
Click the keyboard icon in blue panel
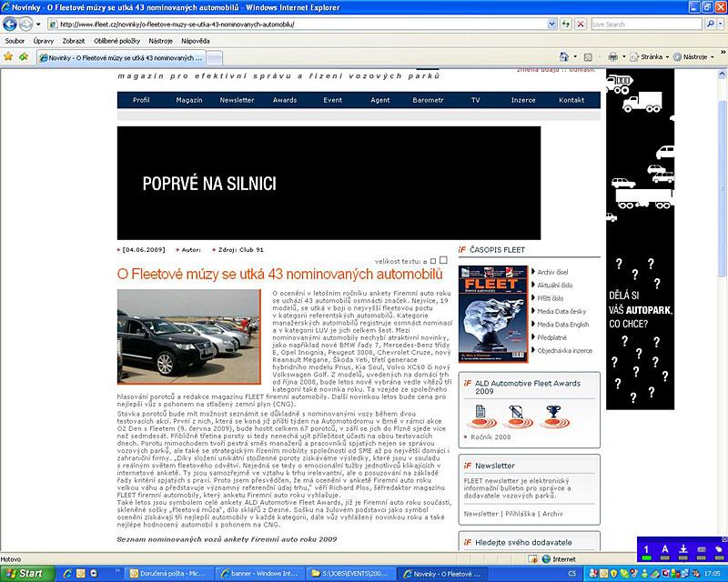pyautogui.click(x=702, y=550)
